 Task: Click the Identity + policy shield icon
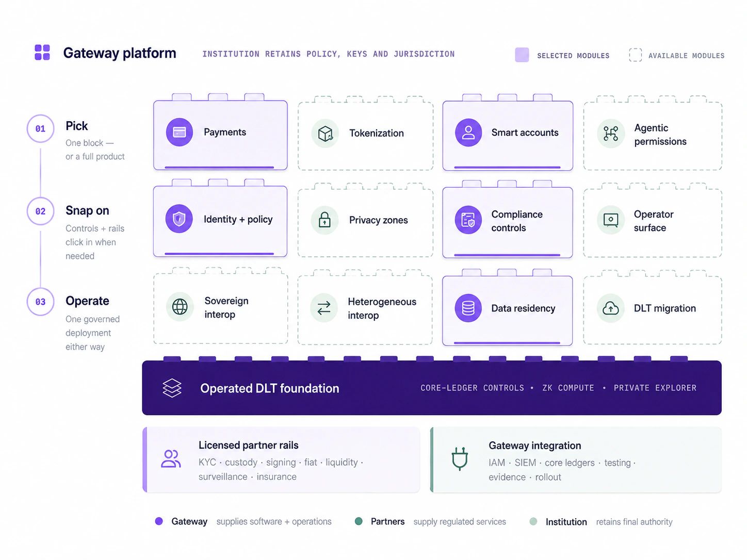point(179,219)
